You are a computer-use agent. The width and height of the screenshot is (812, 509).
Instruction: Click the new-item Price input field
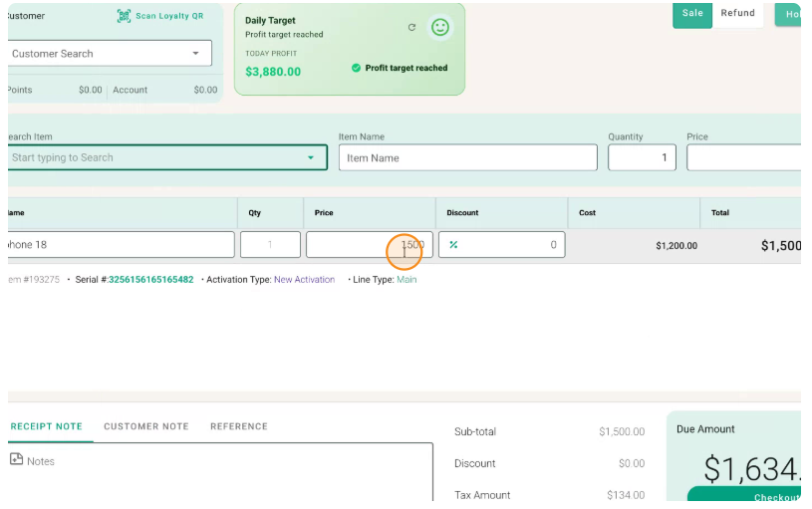tap(743, 157)
